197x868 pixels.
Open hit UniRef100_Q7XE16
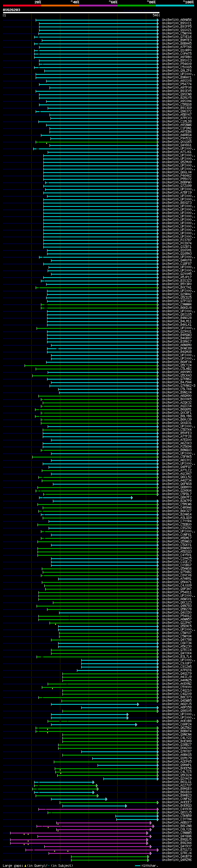pos(177,37)
